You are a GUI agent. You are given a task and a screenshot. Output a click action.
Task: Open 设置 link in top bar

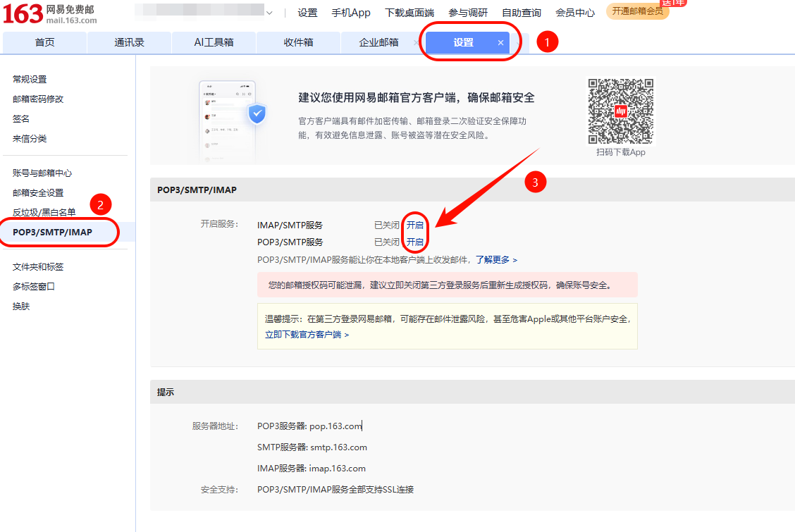coord(307,13)
